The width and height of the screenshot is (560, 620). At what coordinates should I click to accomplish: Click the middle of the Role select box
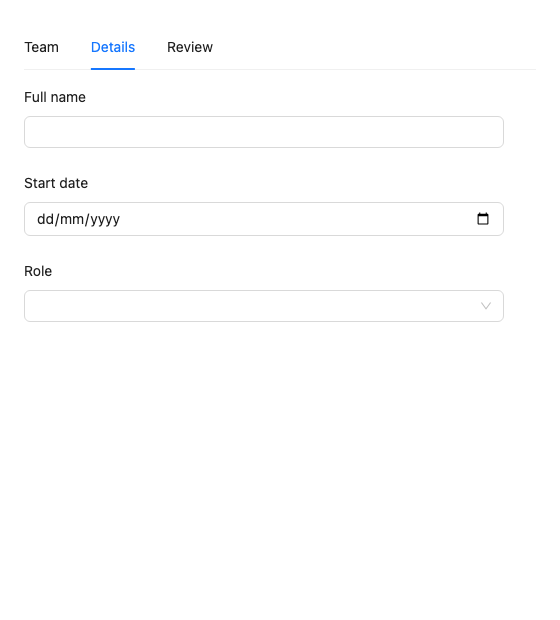pos(264,306)
